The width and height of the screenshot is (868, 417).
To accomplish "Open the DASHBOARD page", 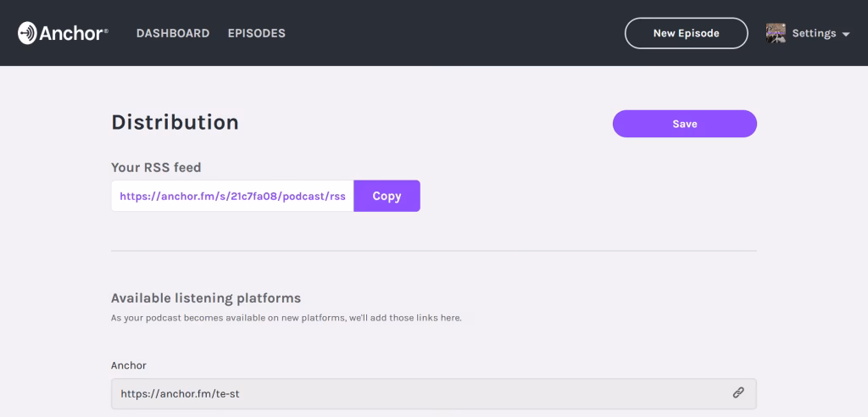I will click(x=173, y=33).
